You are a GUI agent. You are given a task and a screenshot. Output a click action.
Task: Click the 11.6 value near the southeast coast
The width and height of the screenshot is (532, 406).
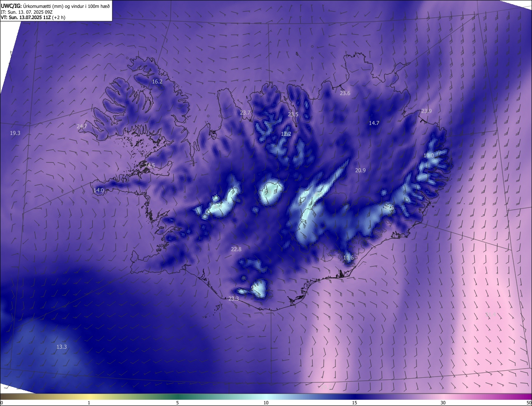[x=348, y=257]
